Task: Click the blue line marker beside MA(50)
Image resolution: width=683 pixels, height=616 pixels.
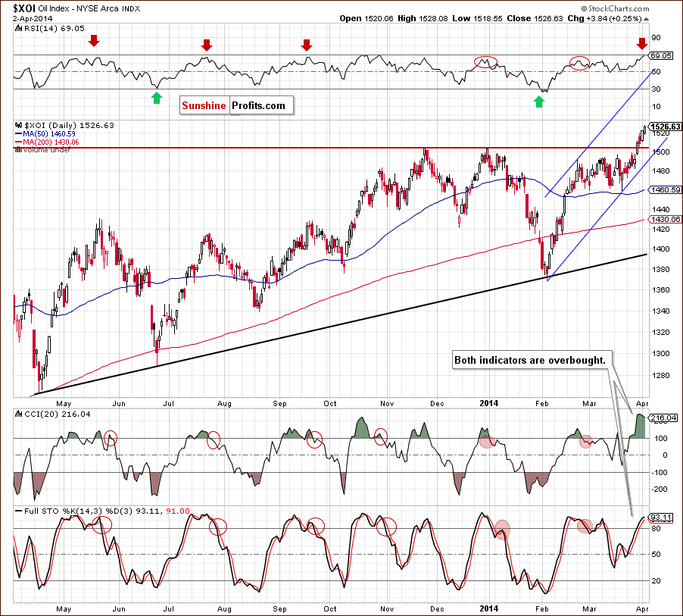Action: [x=19, y=134]
